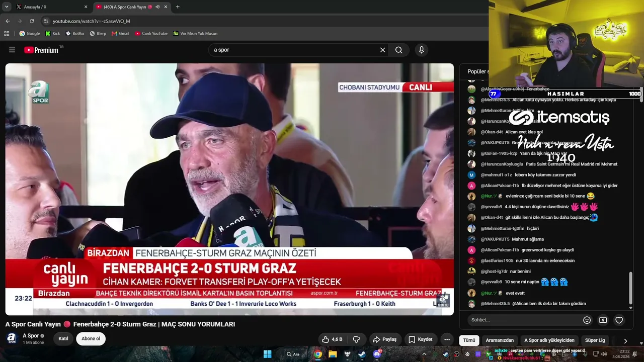Open the Kick bookmark
This screenshot has height=362, width=644.
tap(52, 34)
